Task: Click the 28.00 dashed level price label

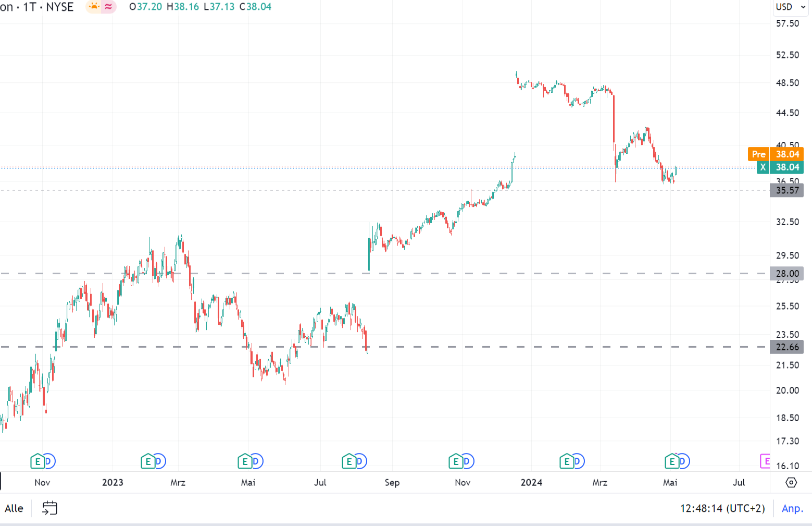Action: coord(786,273)
